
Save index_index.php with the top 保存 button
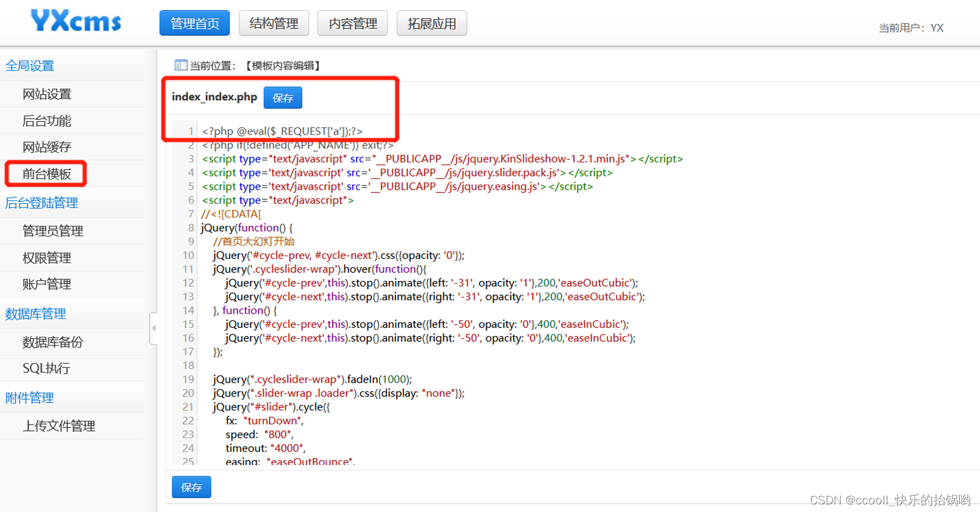(283, 98)
